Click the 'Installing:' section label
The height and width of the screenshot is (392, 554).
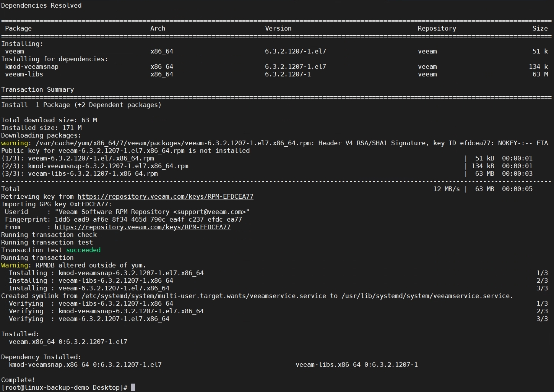22,44
